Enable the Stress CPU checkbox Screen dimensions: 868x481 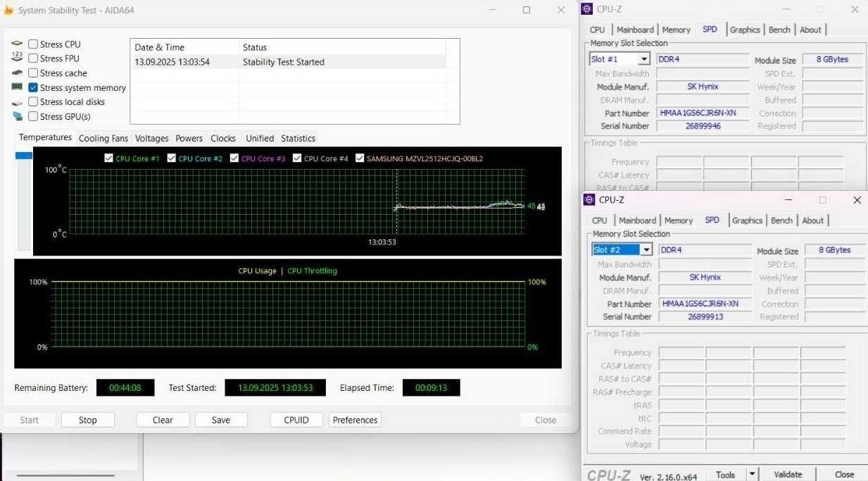pos(33,44)
